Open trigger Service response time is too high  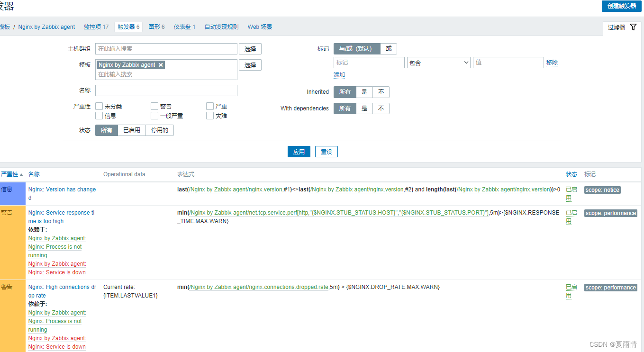tap(61, 217)
